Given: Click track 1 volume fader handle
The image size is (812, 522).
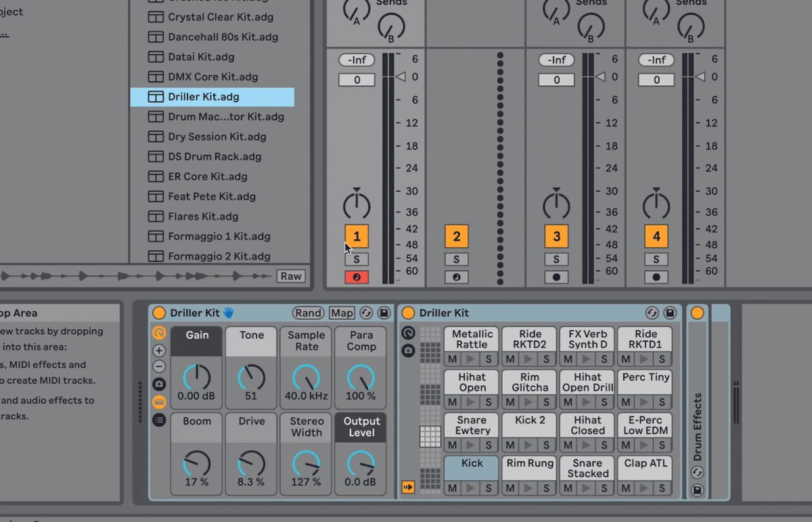Looking at the screenshot, I should pos(401,77).
